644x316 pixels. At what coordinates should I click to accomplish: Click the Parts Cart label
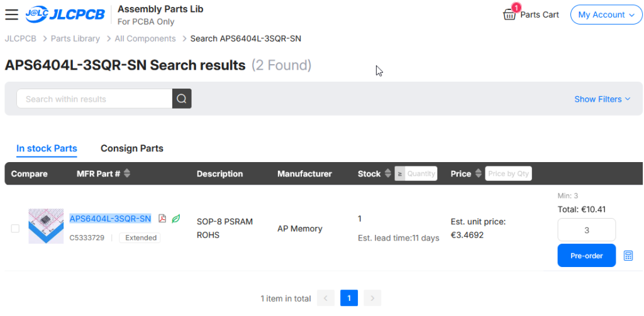coord(540,15)
